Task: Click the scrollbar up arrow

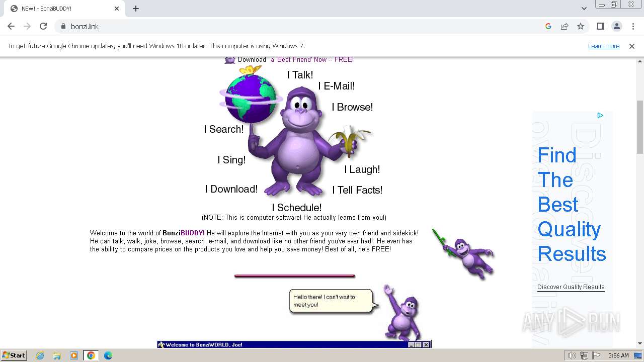Action: click(x=640, y=61)
